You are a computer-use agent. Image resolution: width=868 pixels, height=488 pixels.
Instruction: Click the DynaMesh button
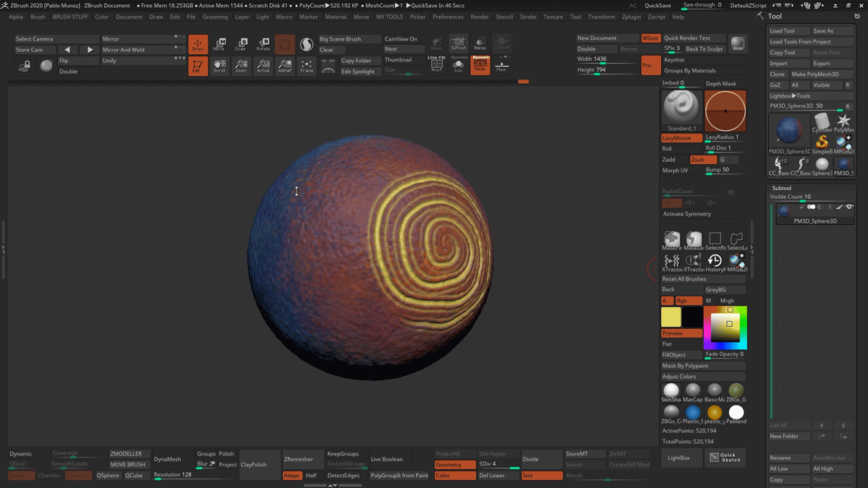tap(173, 459)
